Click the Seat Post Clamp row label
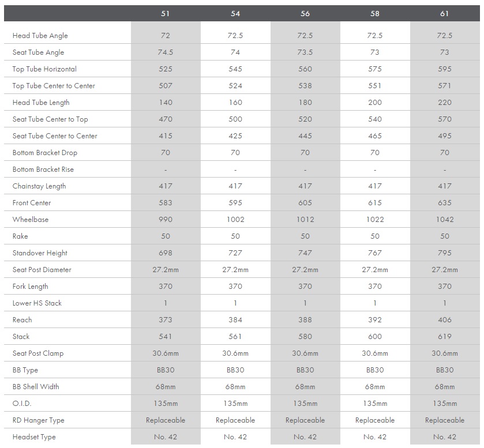This screenshot has height=448, width=484. [x=38, y=353]
